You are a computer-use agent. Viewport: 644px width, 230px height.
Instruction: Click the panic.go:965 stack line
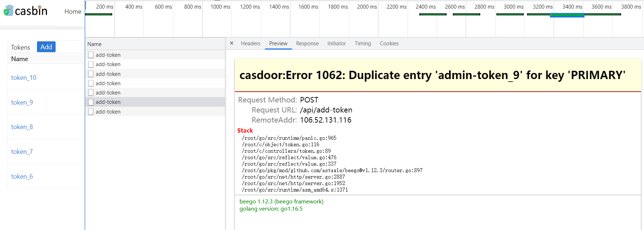289,138
